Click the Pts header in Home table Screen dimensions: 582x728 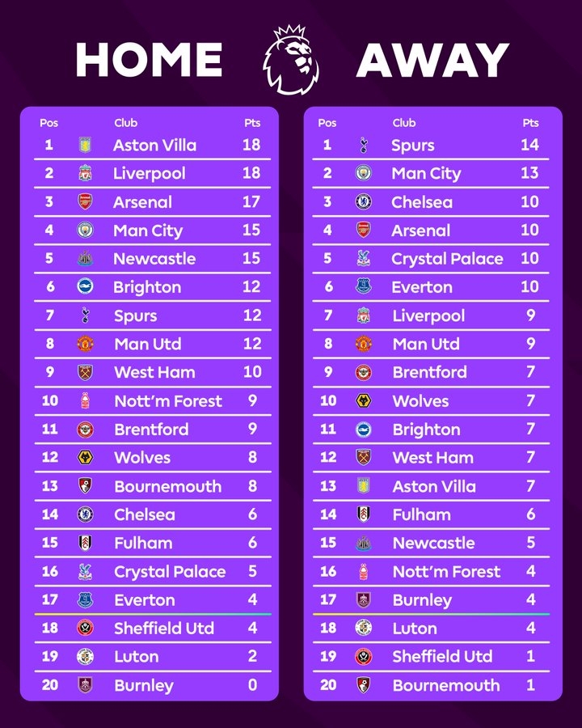[252, 123]
